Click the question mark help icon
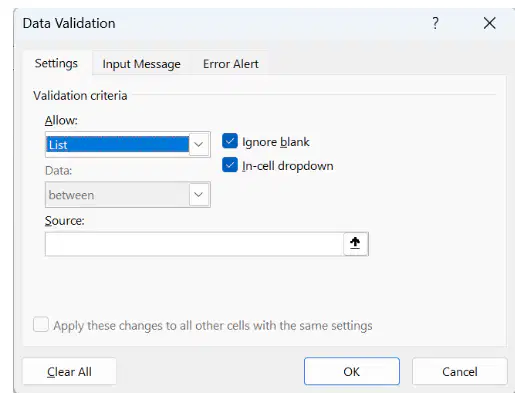The width and height of the screenshot is (515, 393). point(435,23)
